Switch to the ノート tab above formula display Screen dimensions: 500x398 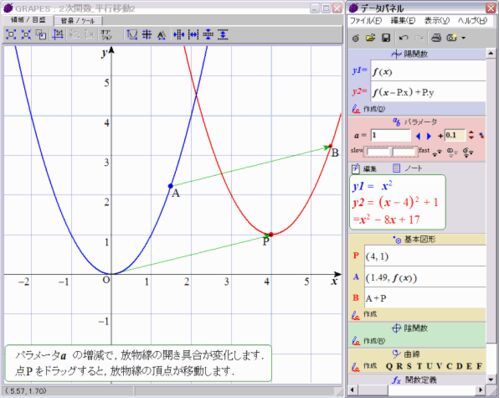[408, 168]
